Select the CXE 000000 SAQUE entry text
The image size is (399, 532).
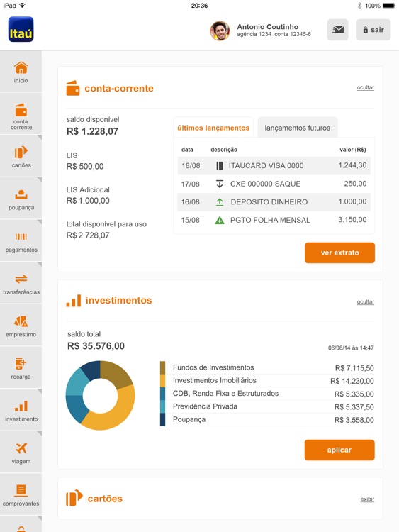[266, 184]
